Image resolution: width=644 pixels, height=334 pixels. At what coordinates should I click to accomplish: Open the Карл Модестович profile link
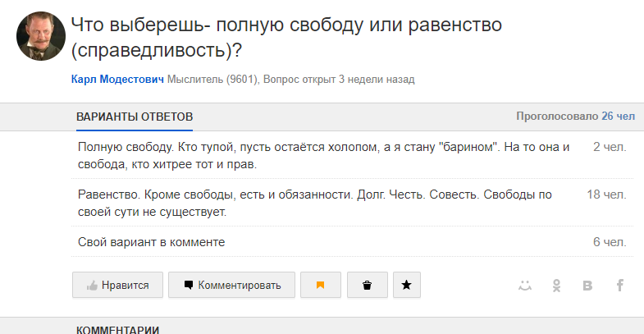tap(117, 79)
